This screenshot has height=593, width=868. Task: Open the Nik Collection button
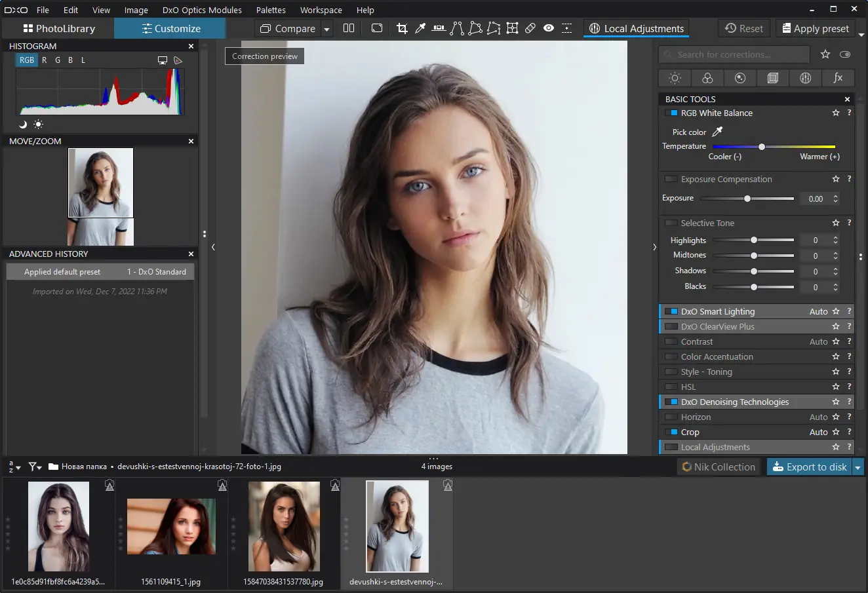[x=719, y=467]
